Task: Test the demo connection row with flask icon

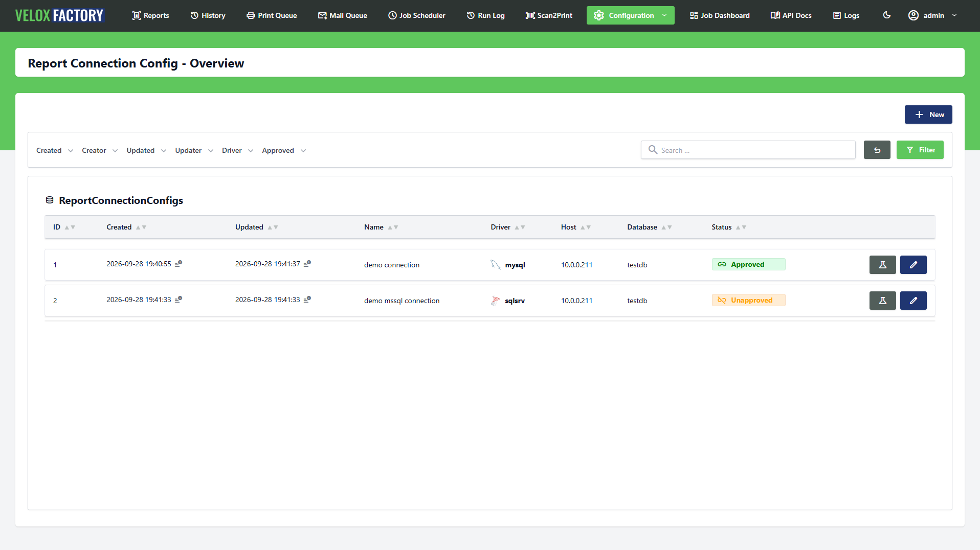Action: tap(882, 265)
